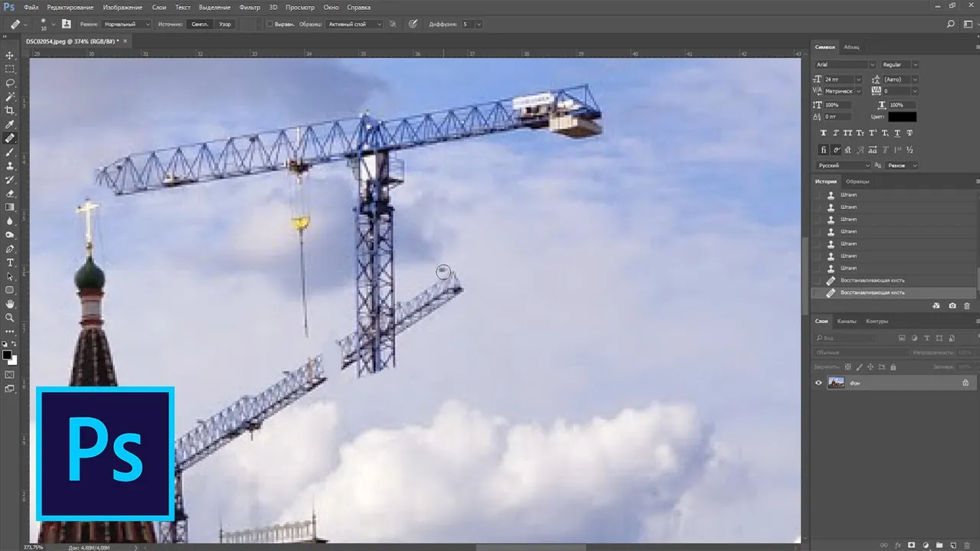Switch colors with the swap arrows icon
This screenshot has width=980, height=551.
[x=13, y=344]
